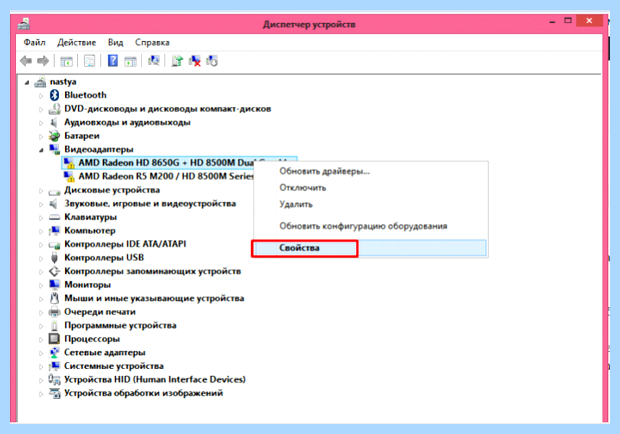The height and width of the screenshot is (434, 620).
Task: Click the blue Help question mark icon
Action: coord(113,60)
